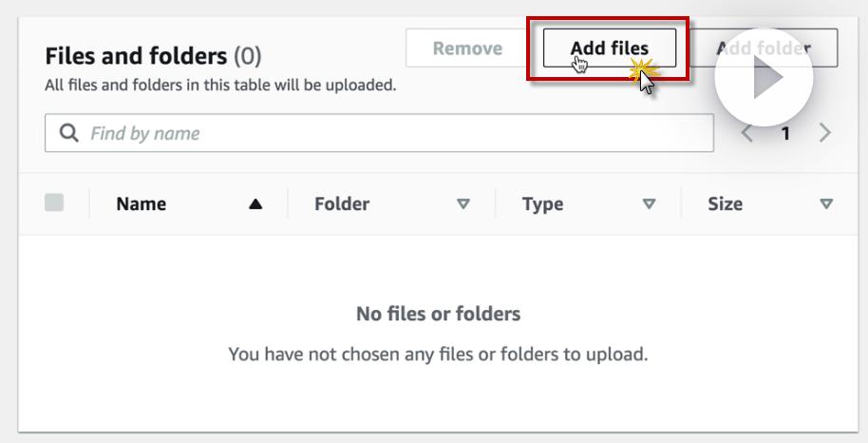Click the Folder column sort triangle
Image resolution: width=868 pixels, height=443 pixels.
point(462,204)
